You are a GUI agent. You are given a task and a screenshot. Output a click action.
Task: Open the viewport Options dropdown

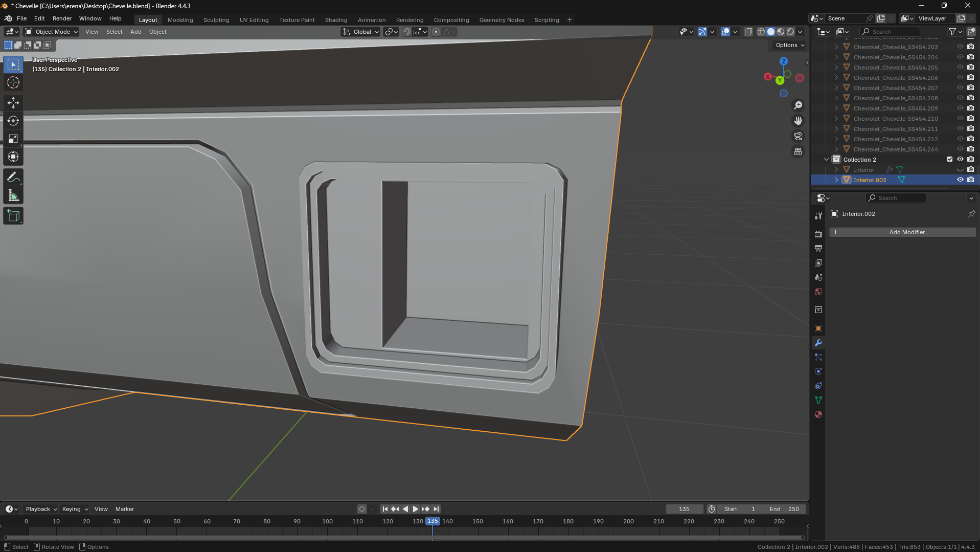click(789, 45)
